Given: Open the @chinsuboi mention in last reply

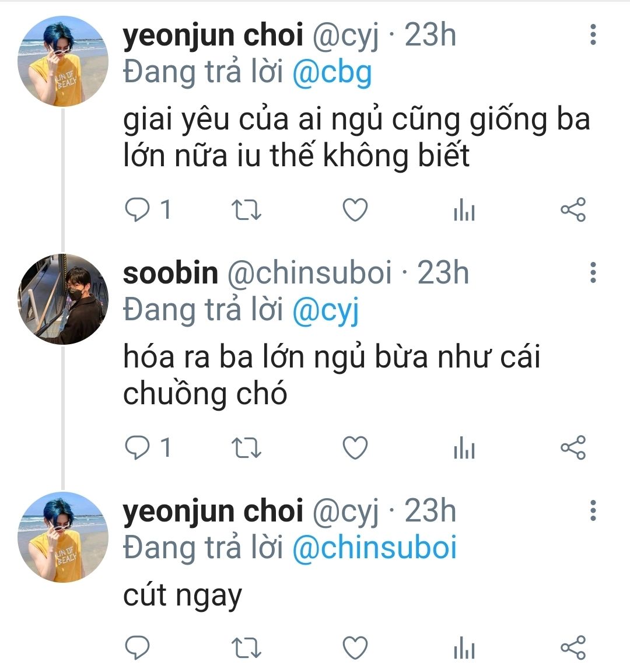Looking at the screenshot, I should [374, 548].
